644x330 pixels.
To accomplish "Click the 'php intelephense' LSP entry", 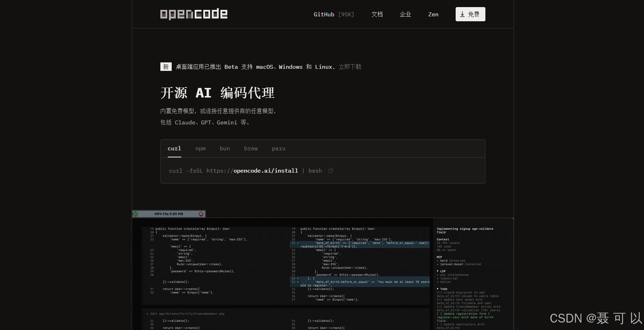I will click(453, 275).
